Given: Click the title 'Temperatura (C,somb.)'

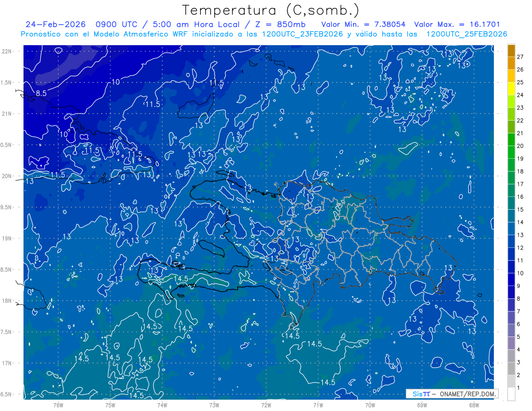Looking at the screenshot, I should [271, 10].
